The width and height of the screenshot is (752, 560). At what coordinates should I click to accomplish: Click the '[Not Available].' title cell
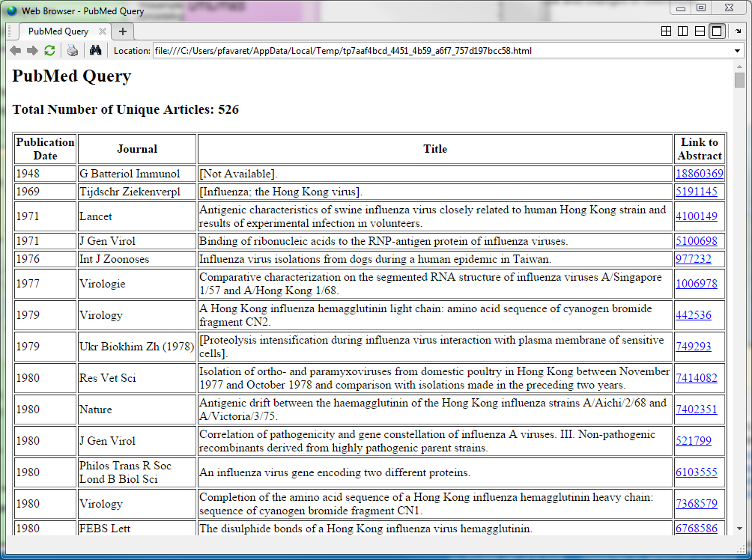tap(435, 174)
